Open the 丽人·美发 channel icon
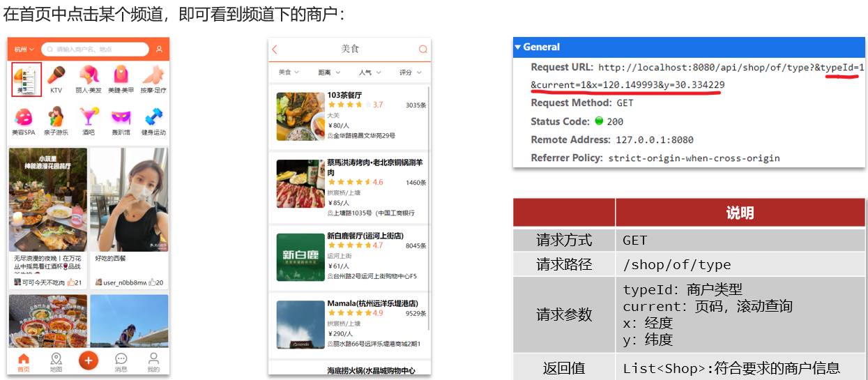The width and height of the screenshot is (868, 380). 89,75
